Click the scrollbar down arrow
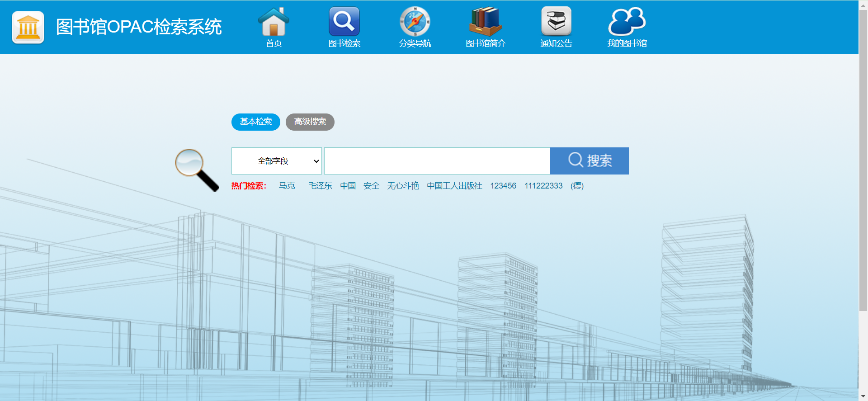 (x=863, y=396)
